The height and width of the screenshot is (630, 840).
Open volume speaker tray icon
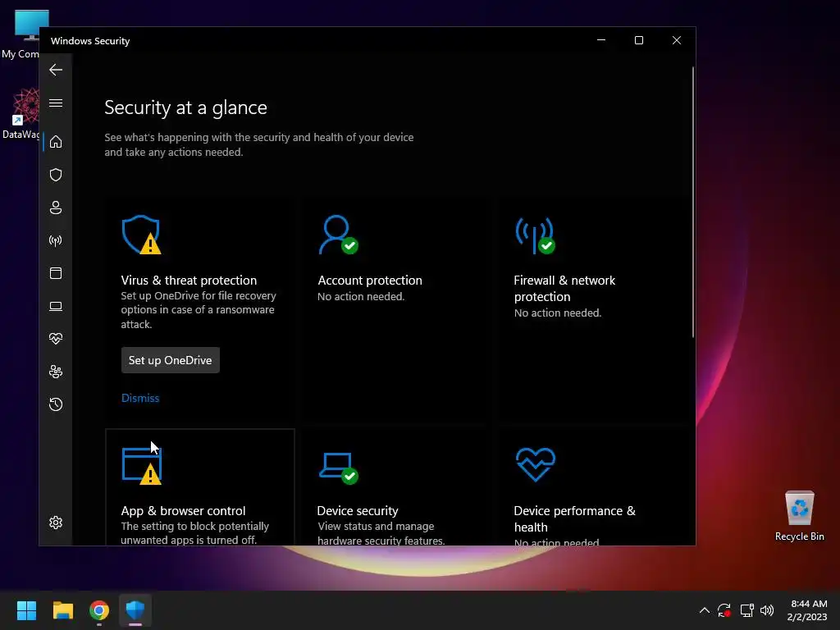coord(767,610)
